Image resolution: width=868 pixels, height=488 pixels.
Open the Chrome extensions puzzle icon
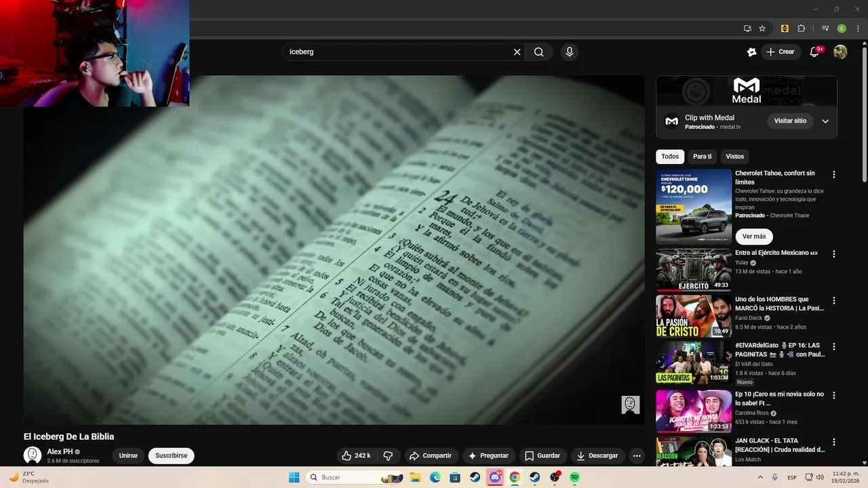801,28
